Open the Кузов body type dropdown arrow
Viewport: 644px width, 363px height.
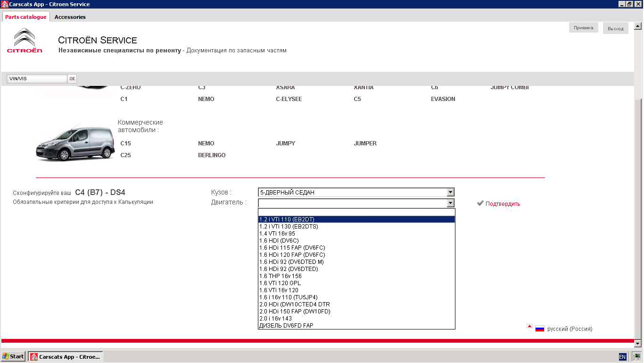point(450,192)
